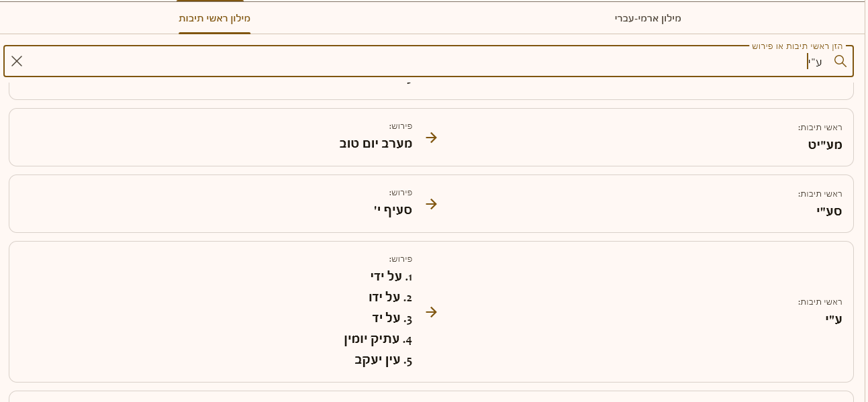Click the arrow beside סעיף י' explanation

(x=431, y=204)
